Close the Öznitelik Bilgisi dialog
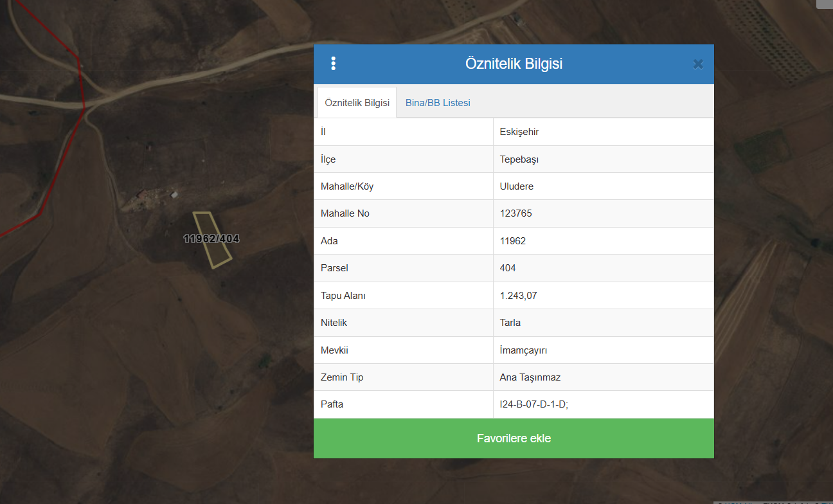 (698, 64)
